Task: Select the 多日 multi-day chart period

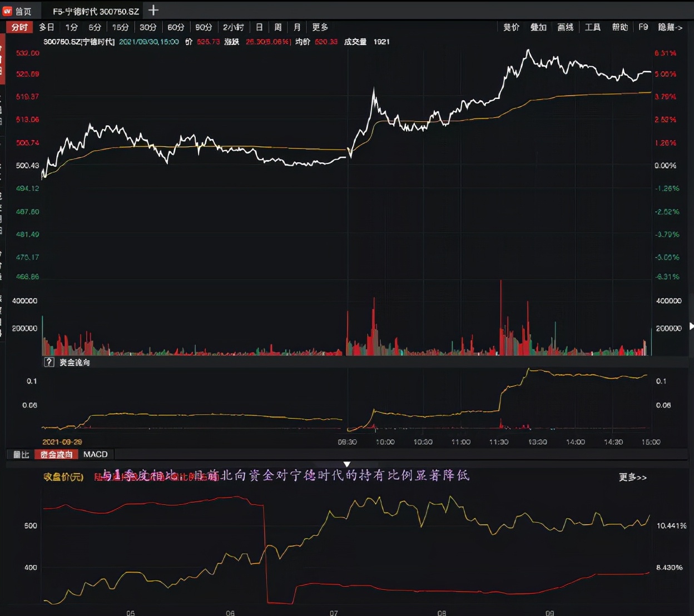Action: (x=47, y=27)
